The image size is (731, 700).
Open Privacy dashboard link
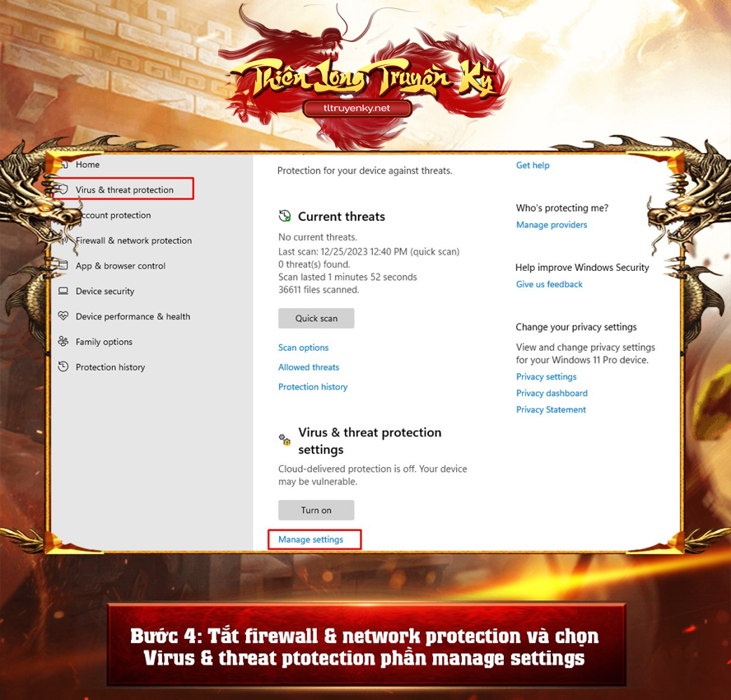(552, 393)
